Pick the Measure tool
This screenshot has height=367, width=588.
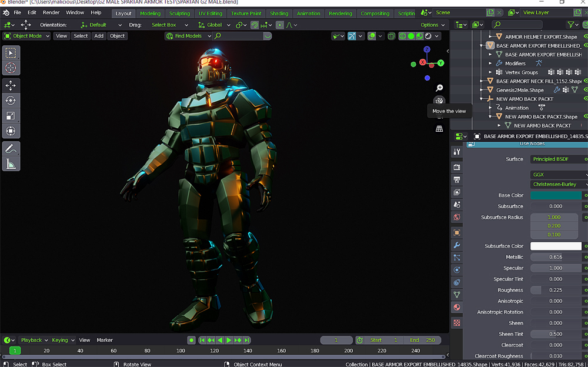(x=11, y=164)
